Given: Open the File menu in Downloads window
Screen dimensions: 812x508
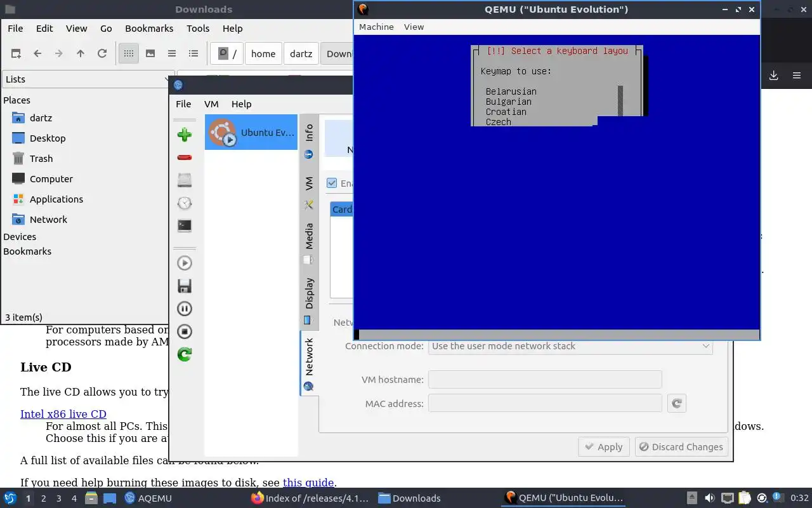Looking at the screenshot, I should click(x=15, y=28).
